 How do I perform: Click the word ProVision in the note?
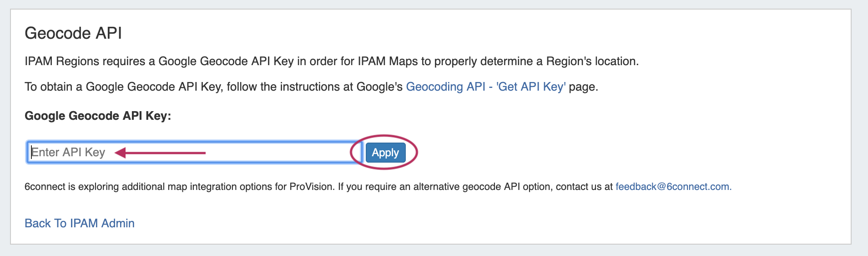pos(312,187)
